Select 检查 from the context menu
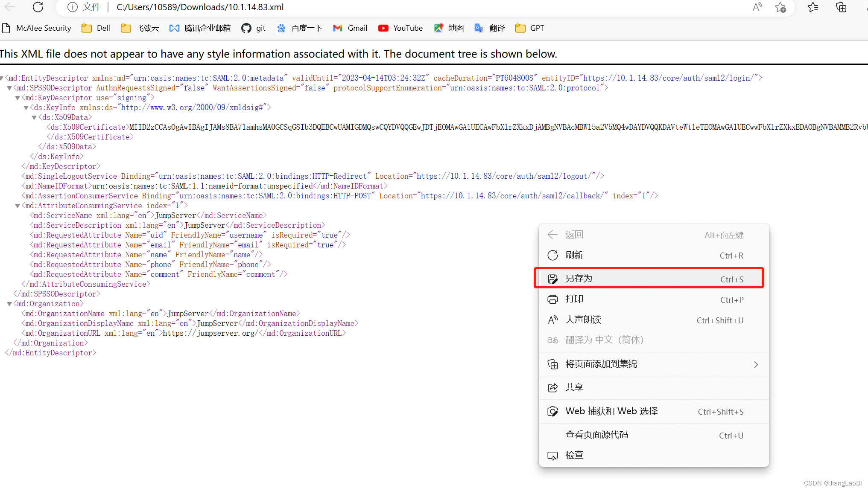This screenshot has width=868, height=491. pyautogui.click(x=574, y=455)
